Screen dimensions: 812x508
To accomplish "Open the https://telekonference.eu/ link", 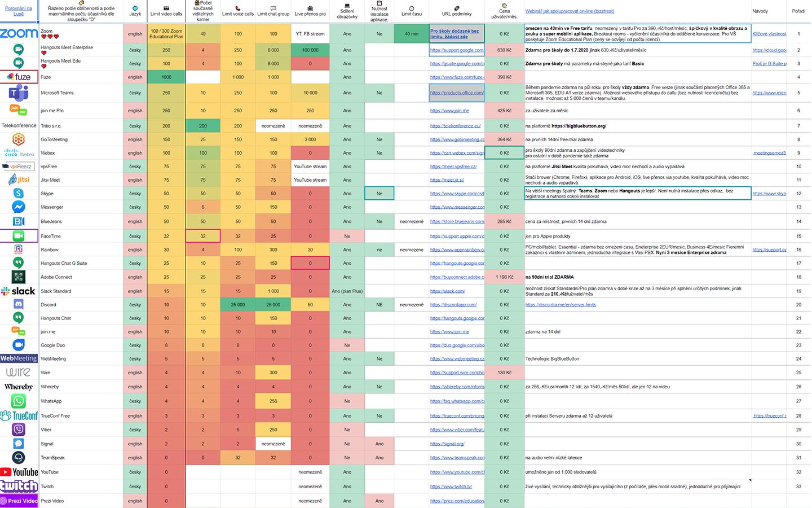I will [455, 126].
